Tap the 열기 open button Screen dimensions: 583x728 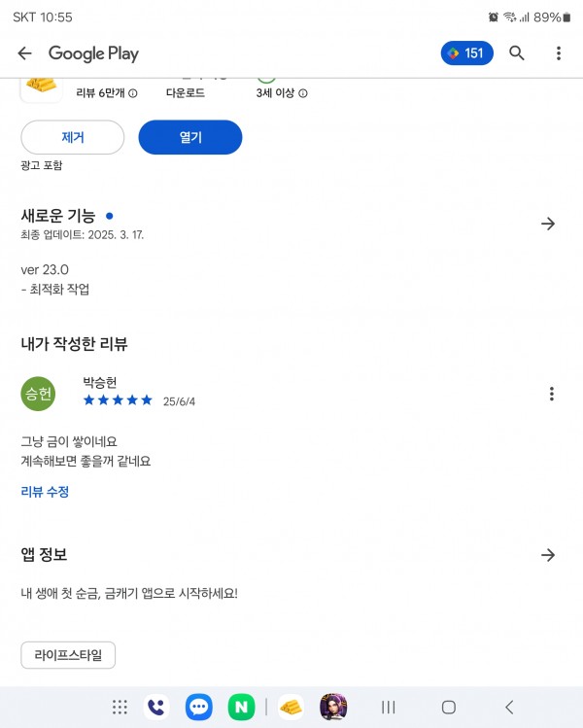tap(190, 137)
